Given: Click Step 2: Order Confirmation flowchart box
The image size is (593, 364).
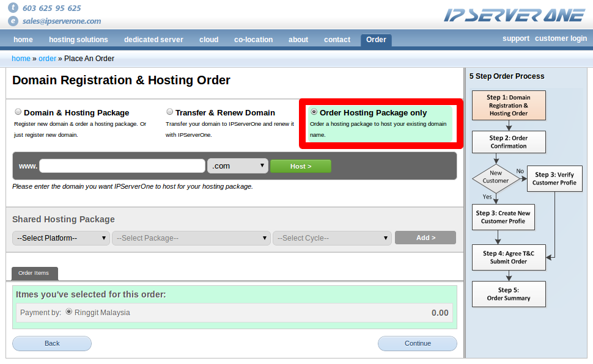Looking at the screenshot, I should point(509,142).
